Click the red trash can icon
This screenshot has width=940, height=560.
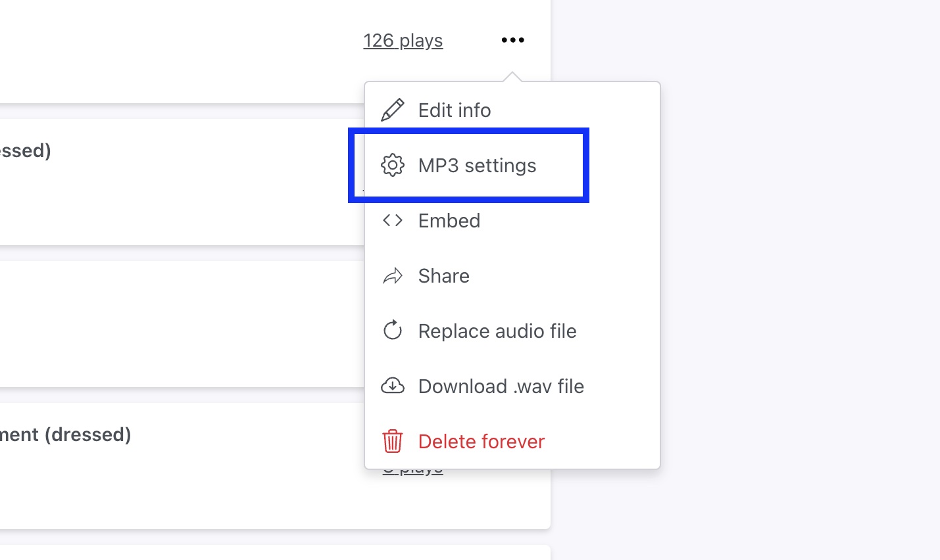pyautogui.click(x=393, y=441)
